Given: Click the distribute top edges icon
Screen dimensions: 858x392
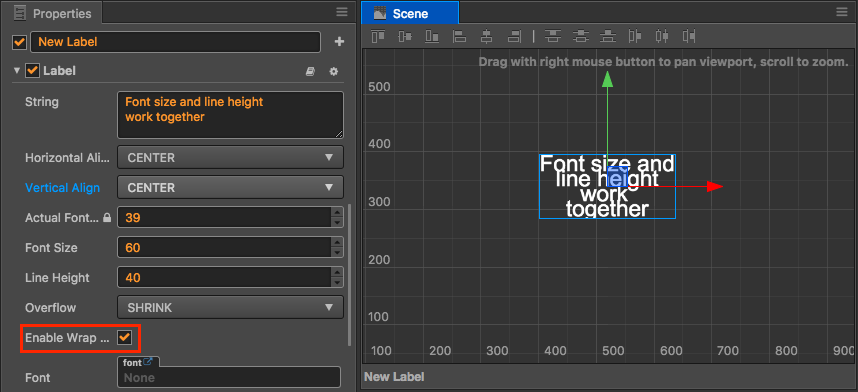Looking at the screenshot, I should tap(553, 36).
